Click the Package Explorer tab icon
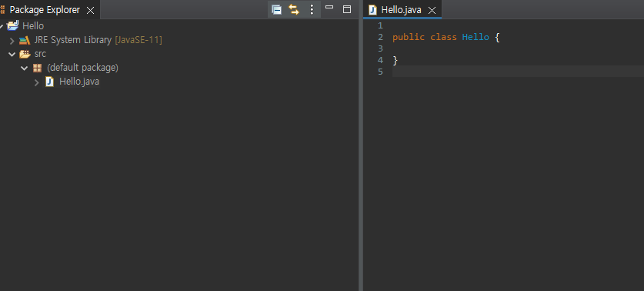This screenshot has height=291, width=644. (x=2, y=10)
